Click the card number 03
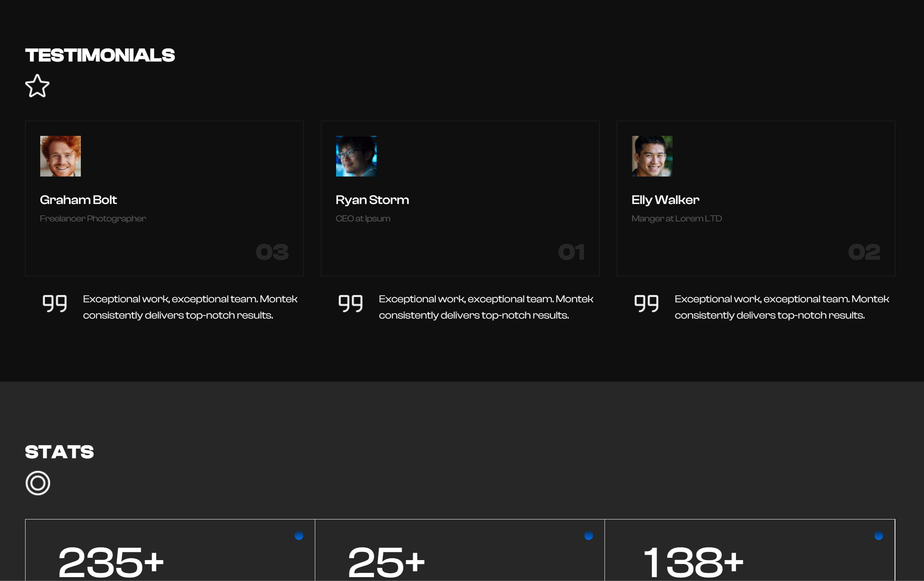 (x=272, y=252)
